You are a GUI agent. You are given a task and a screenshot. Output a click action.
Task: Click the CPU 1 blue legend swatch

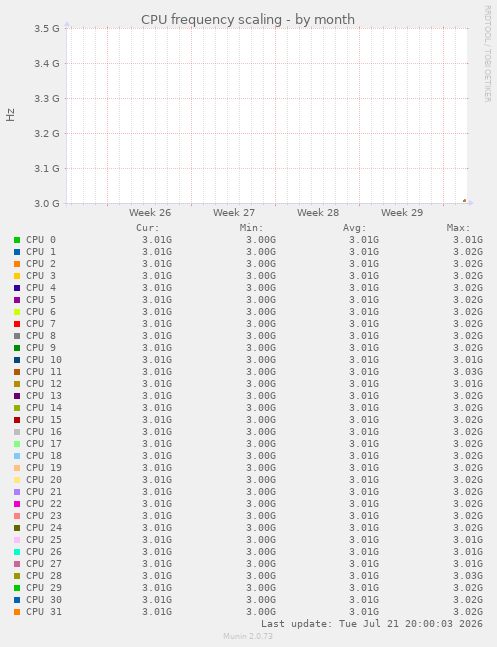17,252
